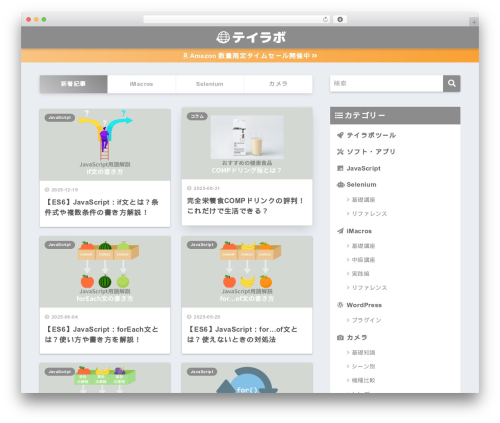500x423 pixels.
Task: Open Selenium category in sidebar
Action: click(361, 185)
